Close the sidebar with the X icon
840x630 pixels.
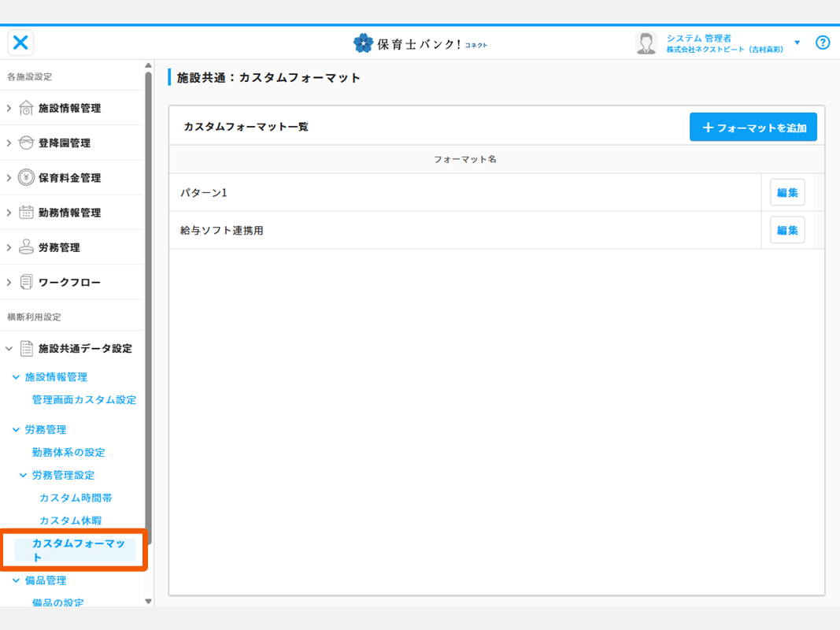point(21,43)
